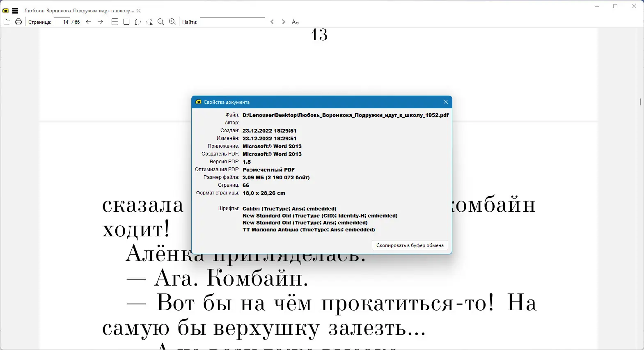The width and height of the screenshot is (644, 350).
Task: Click the New Standard Old Ansi font entry
Action: (x=305, y=223)
